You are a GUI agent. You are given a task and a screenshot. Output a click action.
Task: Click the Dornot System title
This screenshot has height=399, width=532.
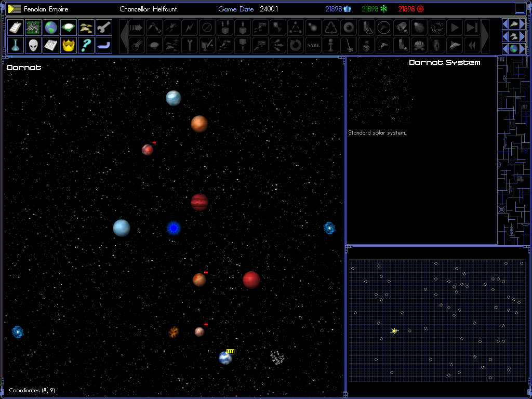coord(445,62)
